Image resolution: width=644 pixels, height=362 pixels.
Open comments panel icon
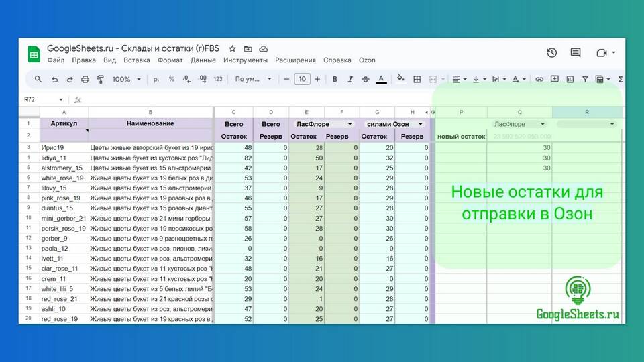(x=576, y=52)
